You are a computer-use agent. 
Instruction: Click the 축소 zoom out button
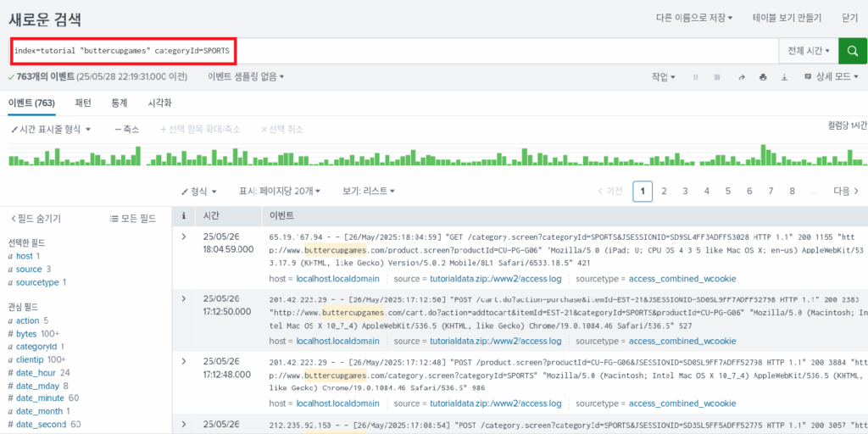(127, 129)
